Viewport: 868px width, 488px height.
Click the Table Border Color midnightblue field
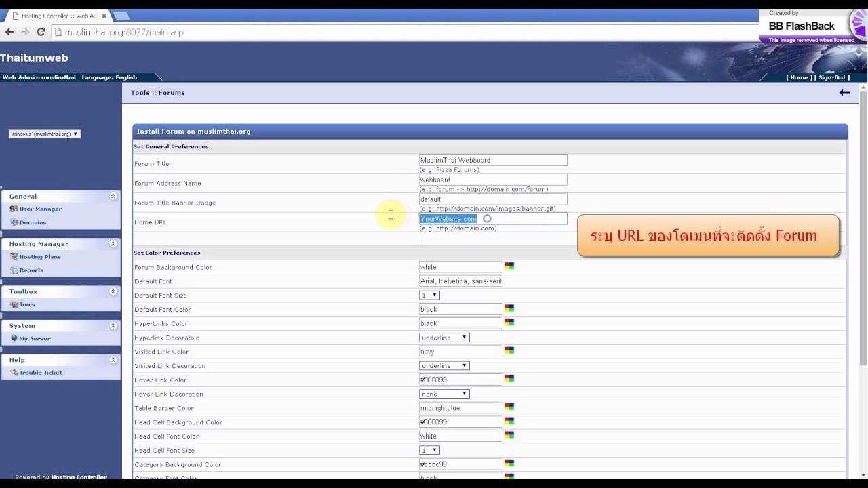[x=460, y=408]
